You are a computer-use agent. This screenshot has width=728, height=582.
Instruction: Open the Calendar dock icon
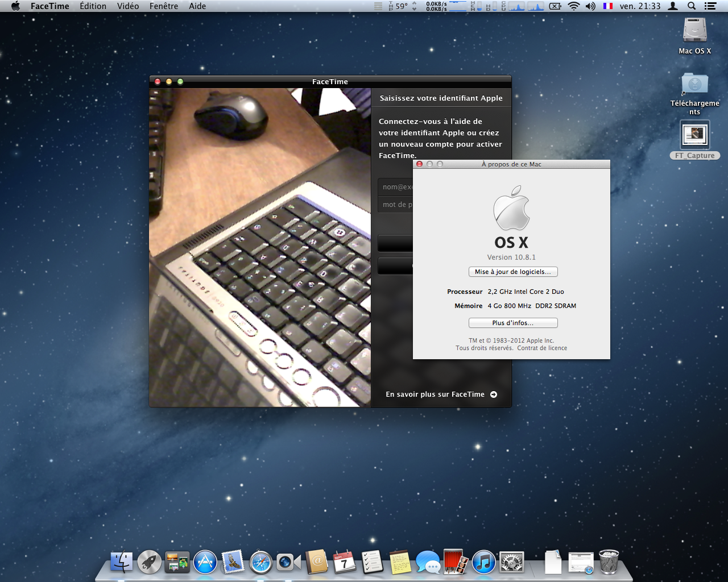[x=344, y=562]
